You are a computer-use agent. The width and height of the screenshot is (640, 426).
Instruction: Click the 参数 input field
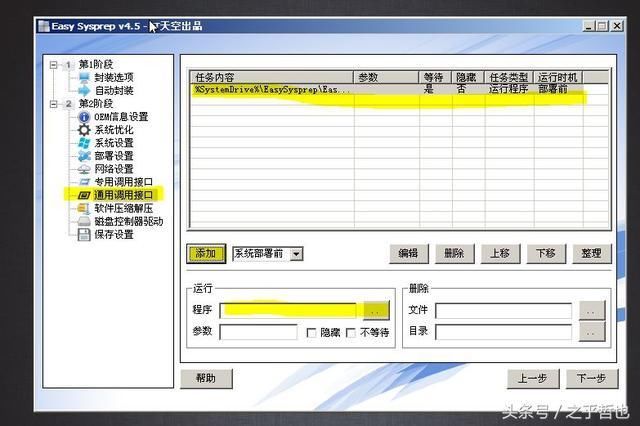click(258, 332)
